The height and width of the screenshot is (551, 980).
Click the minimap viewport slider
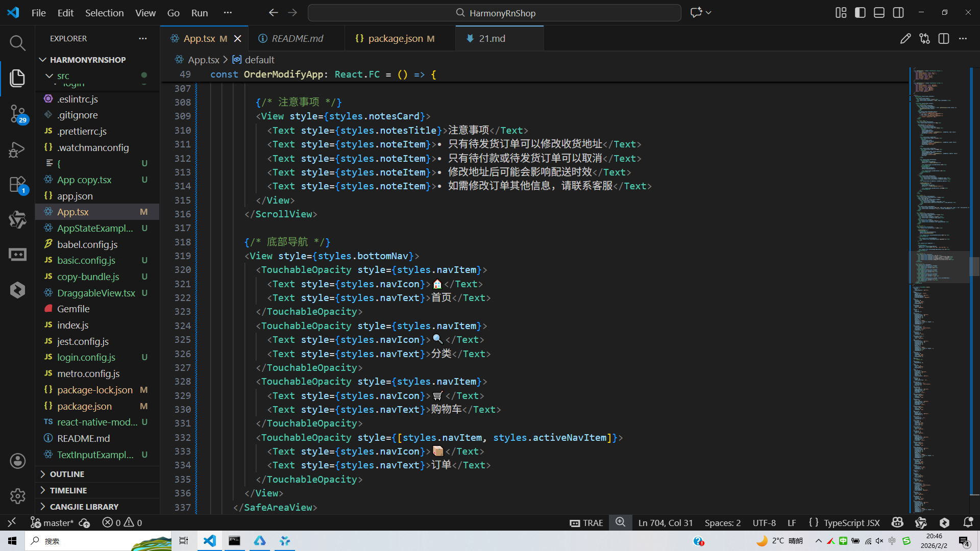[x=939, y=267]
